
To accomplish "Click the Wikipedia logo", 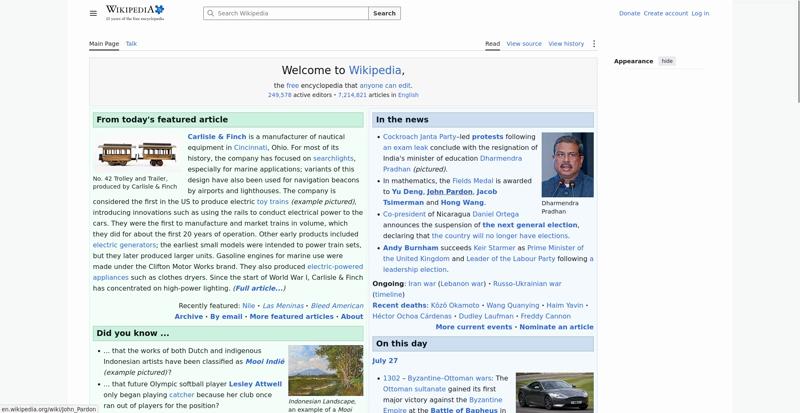I will click(x=135, y=13).
